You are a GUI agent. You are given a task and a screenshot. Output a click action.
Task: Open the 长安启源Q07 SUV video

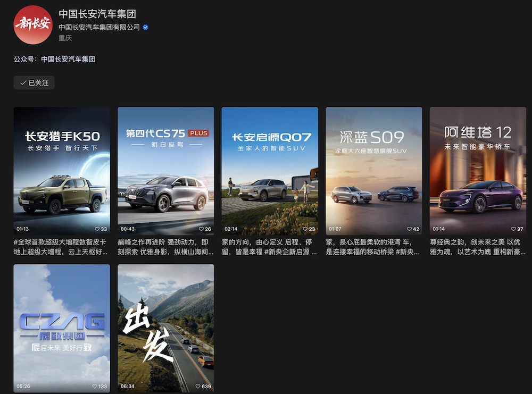(270, 170)
